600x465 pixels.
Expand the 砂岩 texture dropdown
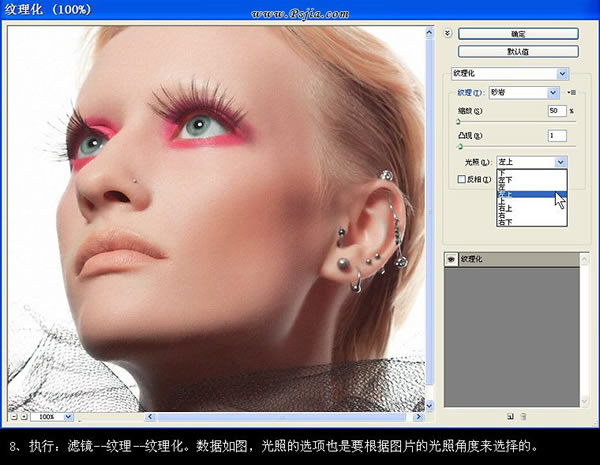pos(551,92)
